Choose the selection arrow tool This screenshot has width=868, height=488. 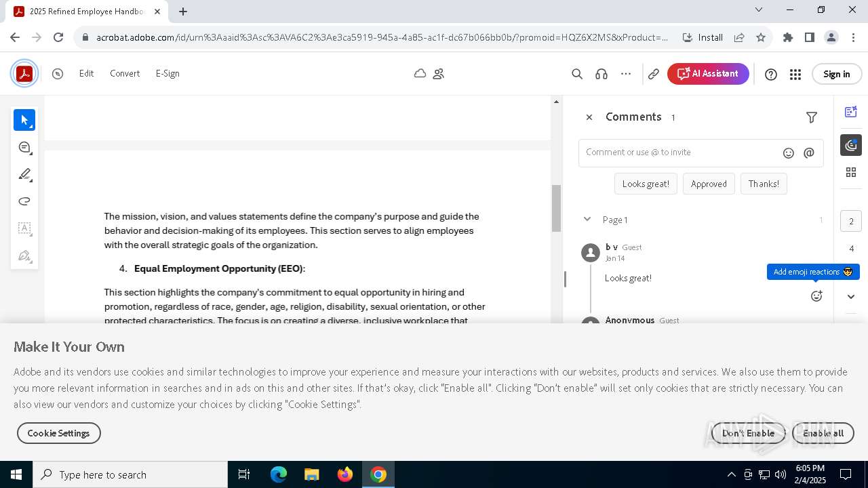click(24, 120)
